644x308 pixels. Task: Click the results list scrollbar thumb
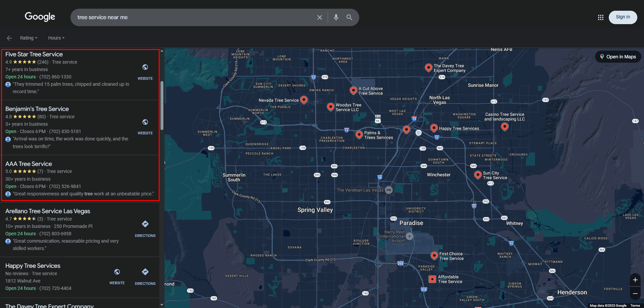[162, 105]
